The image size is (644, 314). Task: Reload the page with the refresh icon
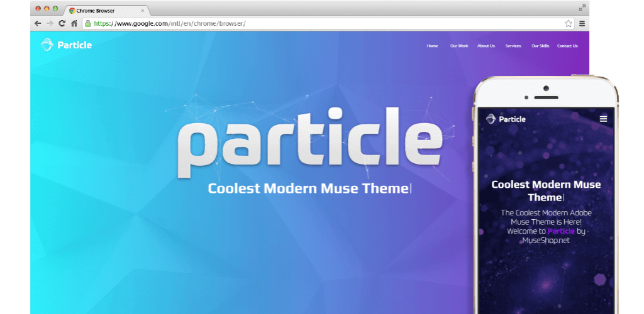click(x=62, y=23)
